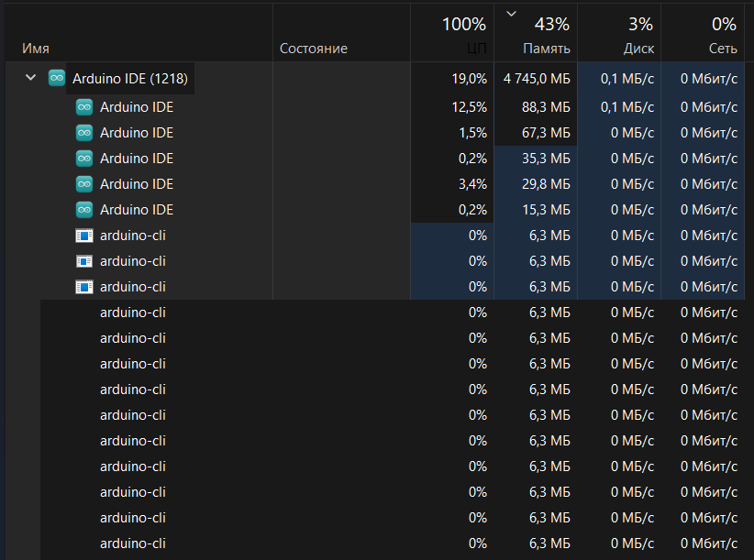Sort by the ЦП column header
754x560 pixels.
point(476,49)
